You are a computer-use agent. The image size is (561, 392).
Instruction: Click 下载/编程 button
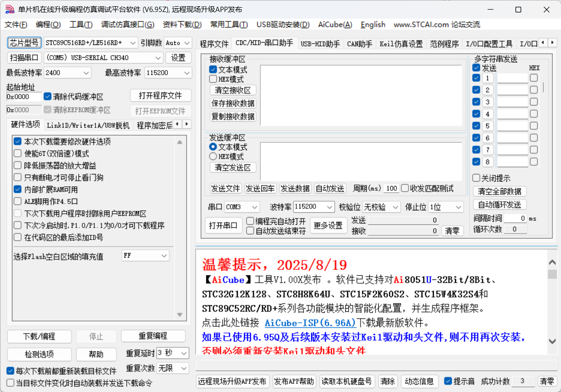click(39, 336)
